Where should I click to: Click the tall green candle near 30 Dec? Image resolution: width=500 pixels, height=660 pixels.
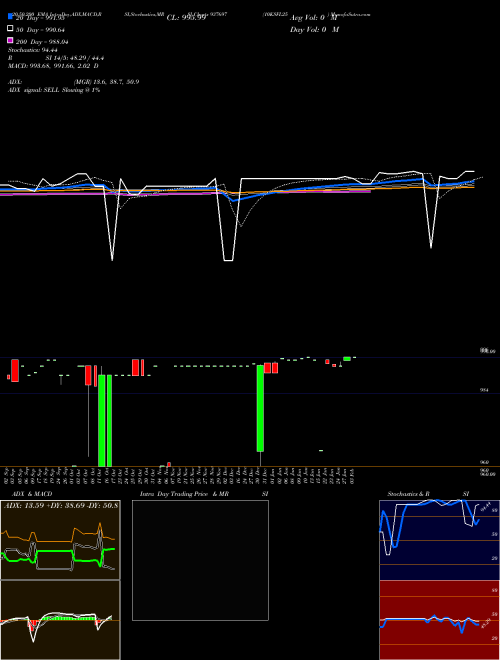pyautogui.click(x=261, y=408)
